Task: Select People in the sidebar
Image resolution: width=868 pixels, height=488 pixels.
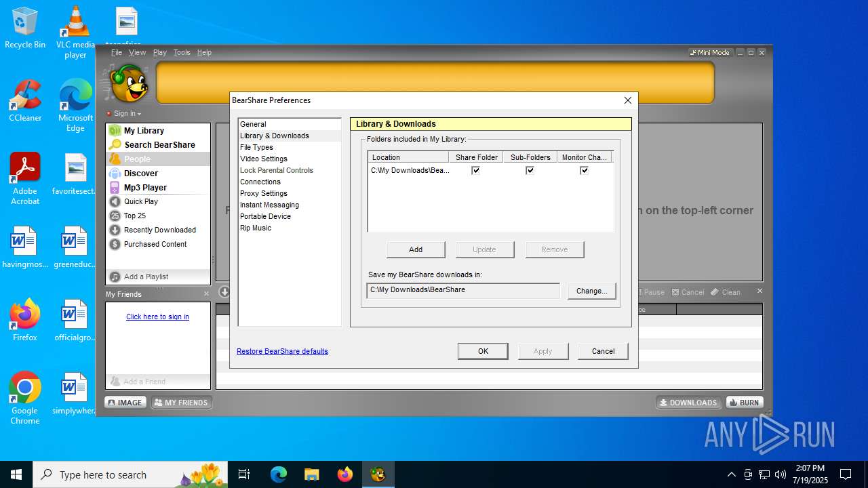Action: [x=158, y=159]
